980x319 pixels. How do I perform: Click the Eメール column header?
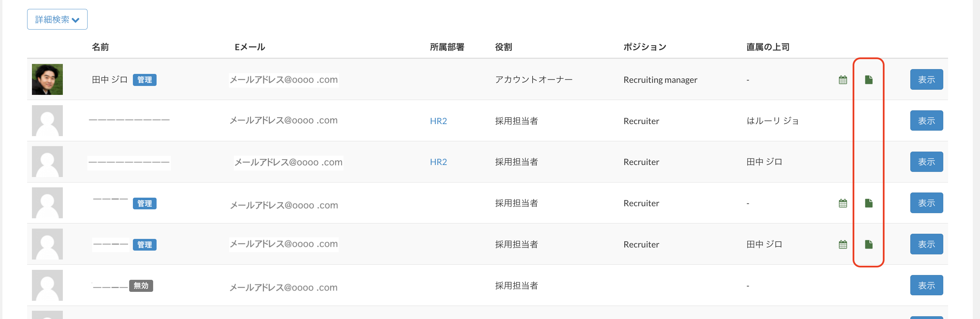(250, 47)
